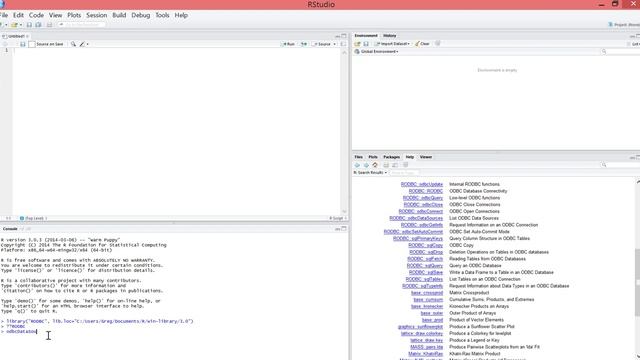This screenshot has height=360, width=640.
Task: Minimize the Console pane
Action: click(338, 229)
